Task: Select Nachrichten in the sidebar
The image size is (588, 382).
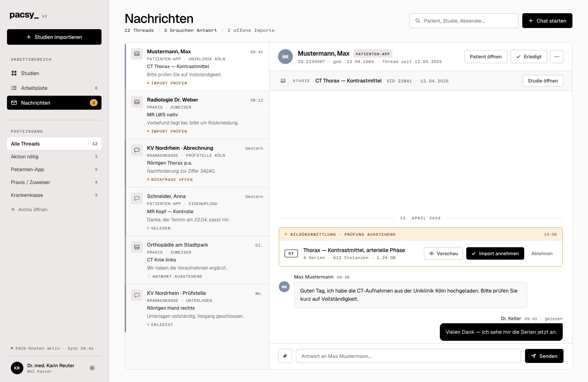Action: pyautogui.click(x=54, y=103)
